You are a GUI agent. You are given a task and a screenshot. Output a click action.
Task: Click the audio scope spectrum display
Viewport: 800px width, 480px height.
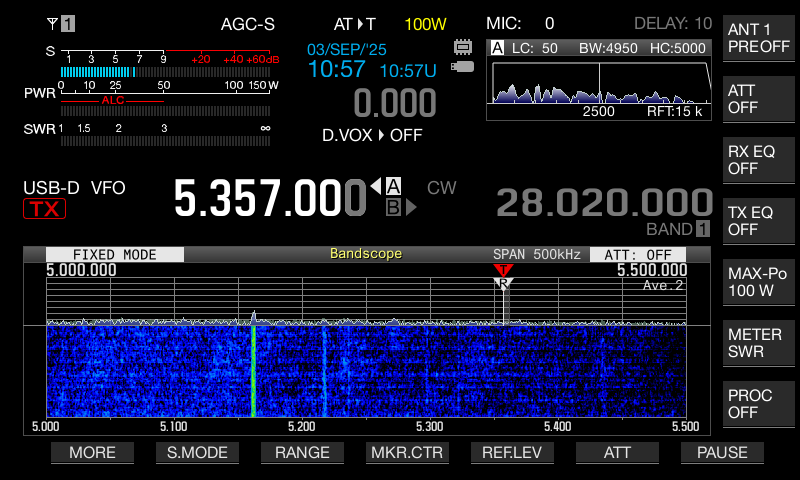point(601,83)
